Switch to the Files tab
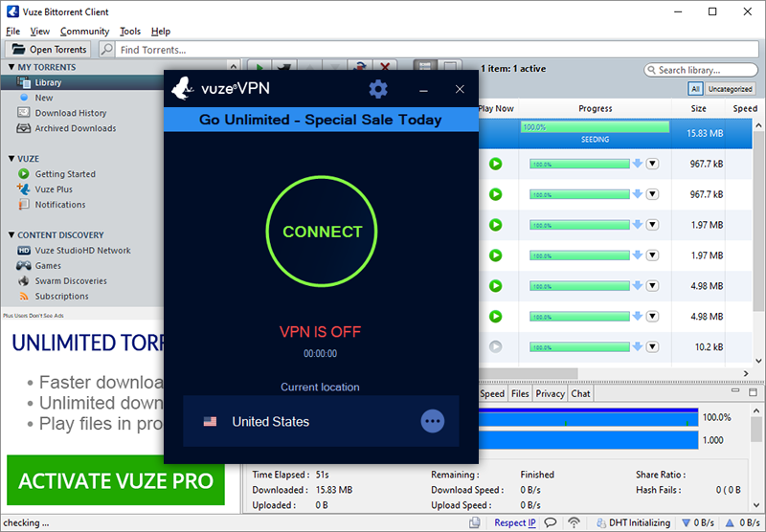 click(x=520, y=393)
